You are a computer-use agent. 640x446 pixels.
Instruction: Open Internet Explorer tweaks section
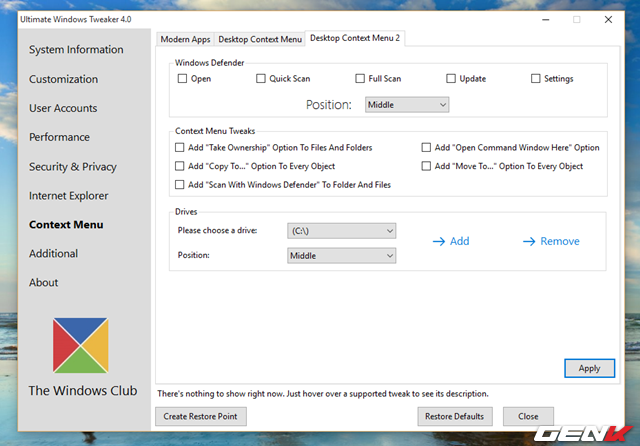point(69,196)
